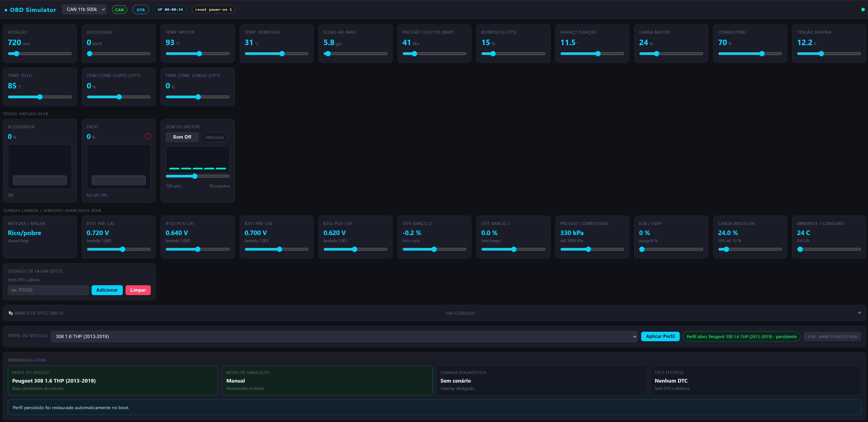The height and width of the screenshot is (422, 868).
Task: Toggle the Som Off engine sound button
Action: click(x=182, y=137)
